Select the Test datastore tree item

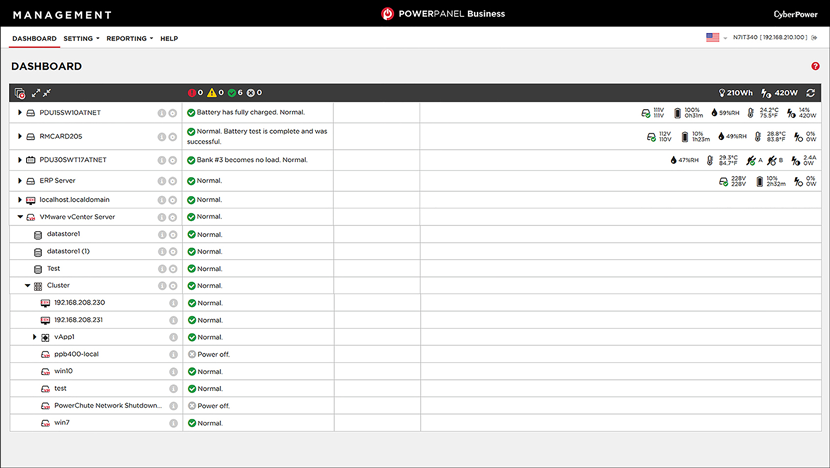(x=53, y=268)
